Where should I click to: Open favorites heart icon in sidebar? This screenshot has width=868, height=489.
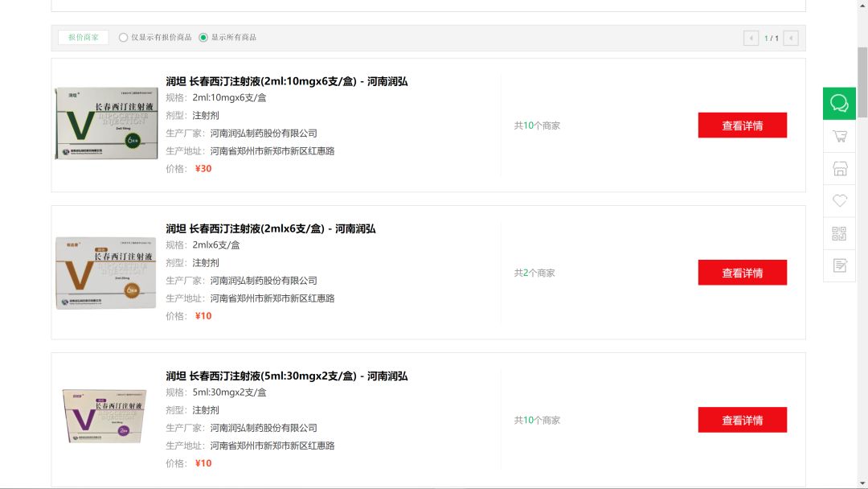[839, 200]
